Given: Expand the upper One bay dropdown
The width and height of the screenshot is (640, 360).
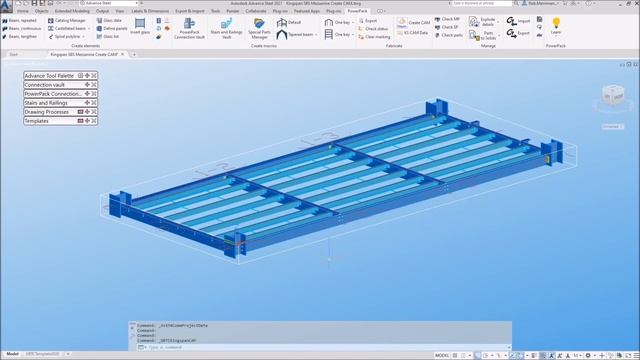Looking at the screenshot, I should click(x=353, y=23).
